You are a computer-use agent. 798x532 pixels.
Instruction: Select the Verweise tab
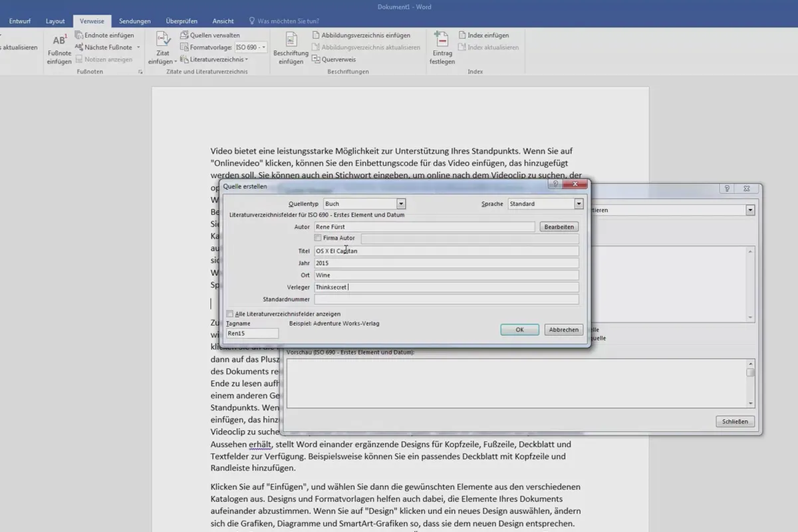pyautogui.click(x=92, y=21)
